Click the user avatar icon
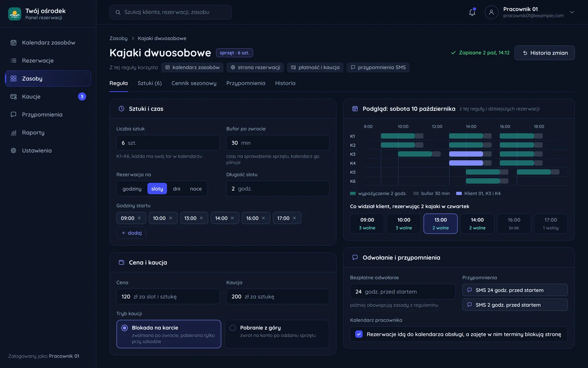588x368 pixels. click(x=491, y=12)
